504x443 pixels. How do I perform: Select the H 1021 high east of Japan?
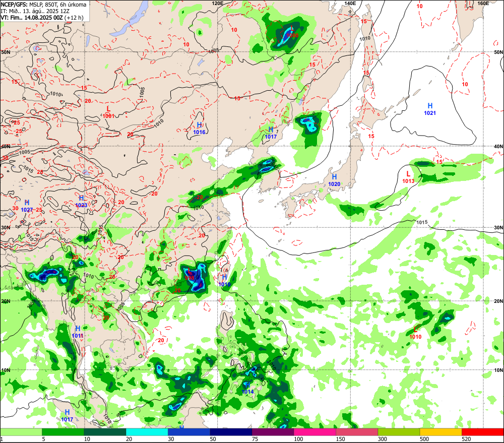coord(430,109)
